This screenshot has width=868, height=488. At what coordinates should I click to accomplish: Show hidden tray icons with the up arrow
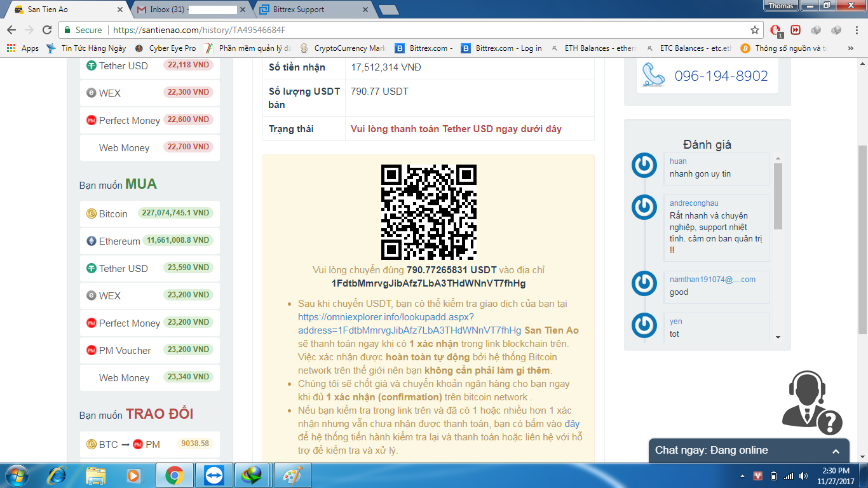pos(742,476)
